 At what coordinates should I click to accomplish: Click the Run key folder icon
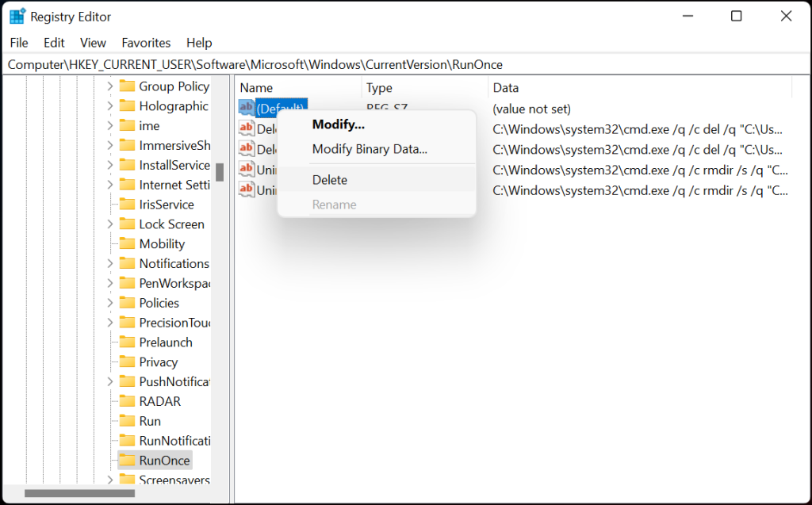coord(128,421)
